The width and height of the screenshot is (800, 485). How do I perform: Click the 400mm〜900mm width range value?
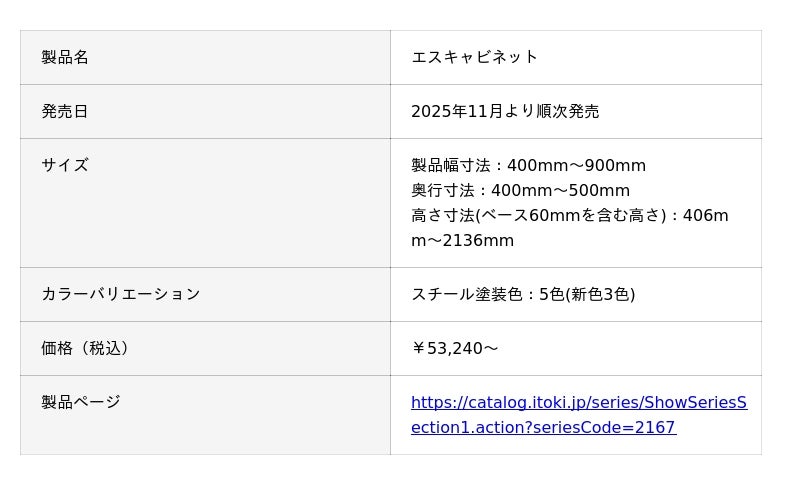tap(577, 165)
